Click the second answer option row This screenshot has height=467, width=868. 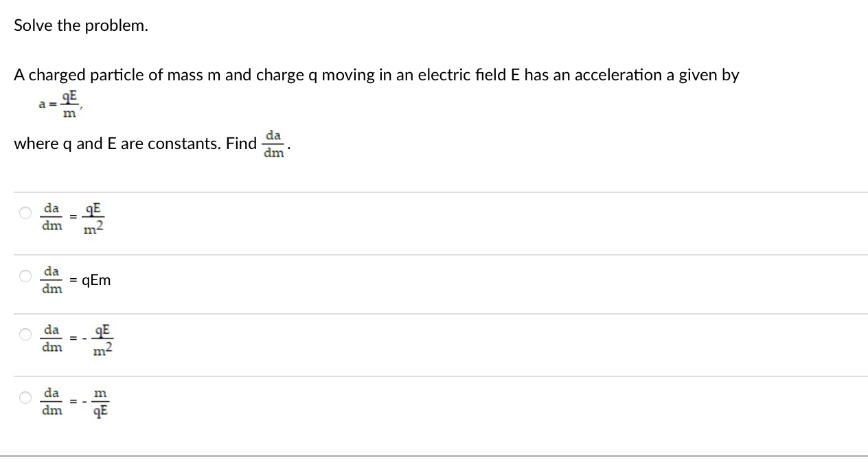275,278
